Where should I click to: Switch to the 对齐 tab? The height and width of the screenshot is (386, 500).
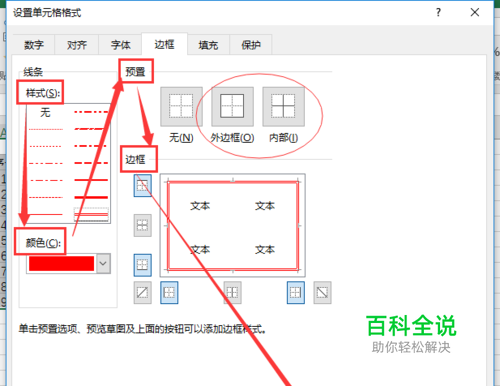(77, 45)
